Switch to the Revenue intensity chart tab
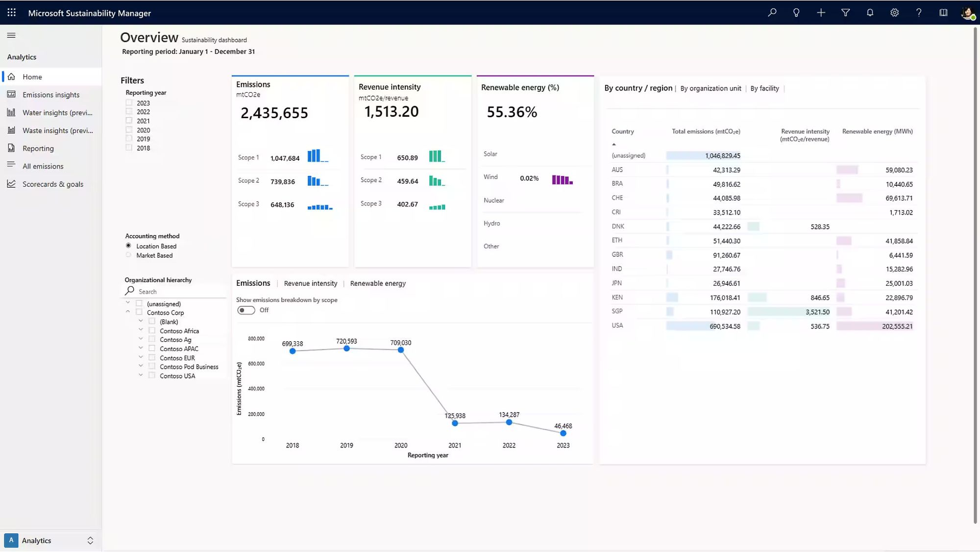980x552 pixels. pyautogui.click(x=310, y=283)
